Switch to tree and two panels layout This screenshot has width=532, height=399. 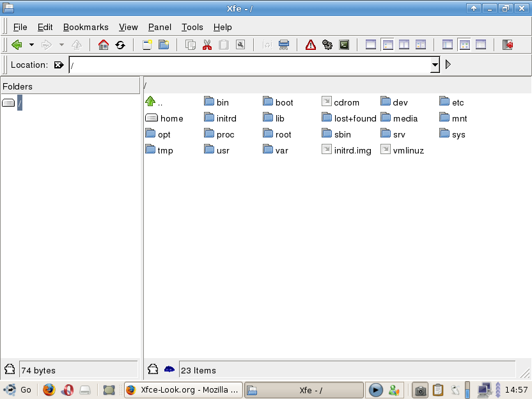[420, 45]
